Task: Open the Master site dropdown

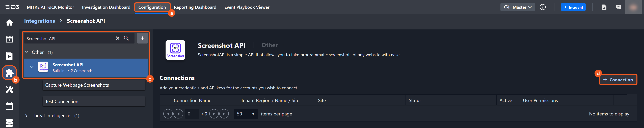Action: pyautogui.click(x=518, y=7)
